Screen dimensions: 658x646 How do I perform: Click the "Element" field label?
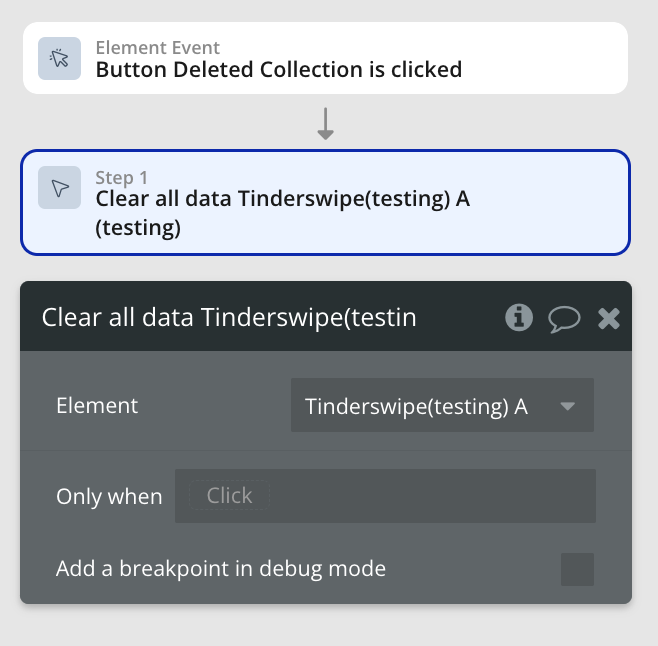pos(97,405)
